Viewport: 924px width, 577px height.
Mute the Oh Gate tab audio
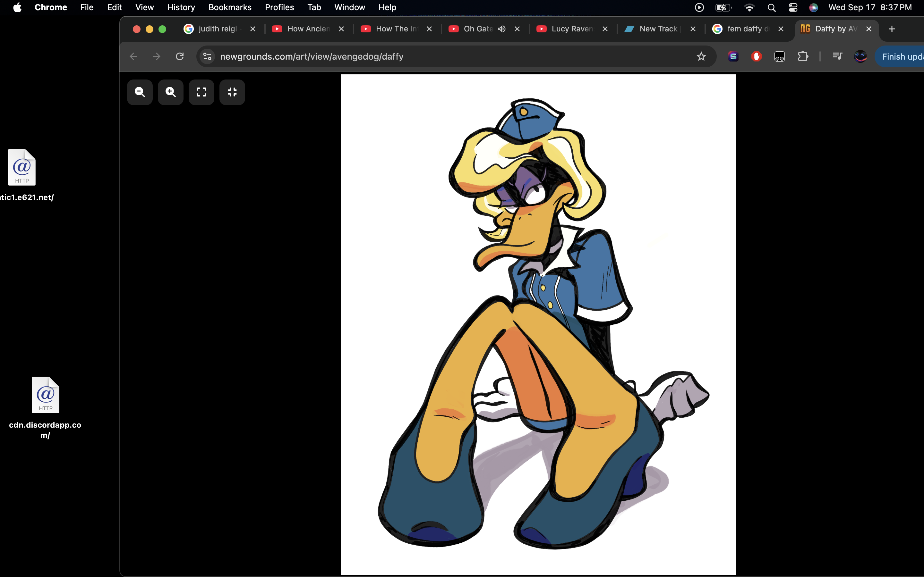502,29
